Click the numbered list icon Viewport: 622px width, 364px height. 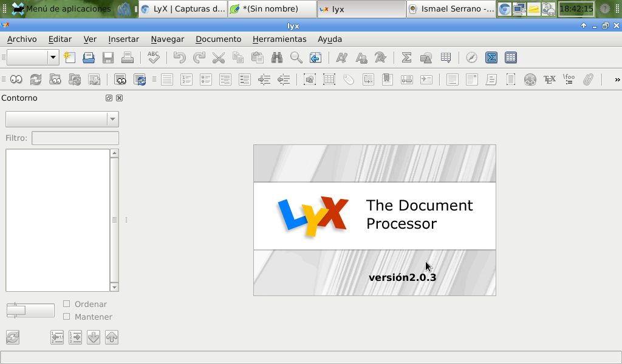pyautogui.click(x=186, y=79)
